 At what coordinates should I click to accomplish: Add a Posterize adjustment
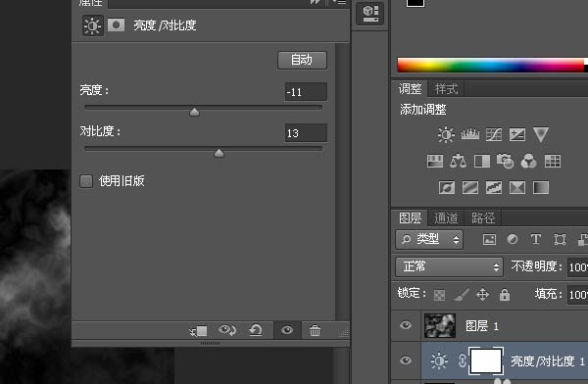click(470, 187)
